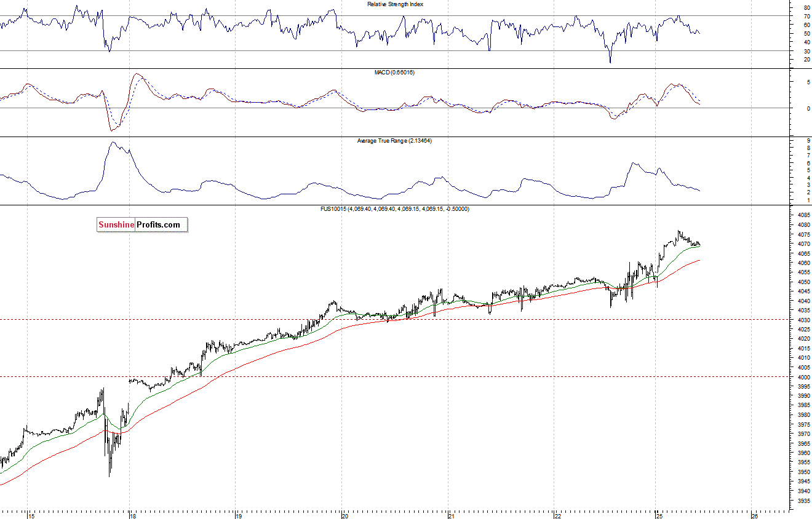Click RSI axis value 30

[x=806, y=51]
